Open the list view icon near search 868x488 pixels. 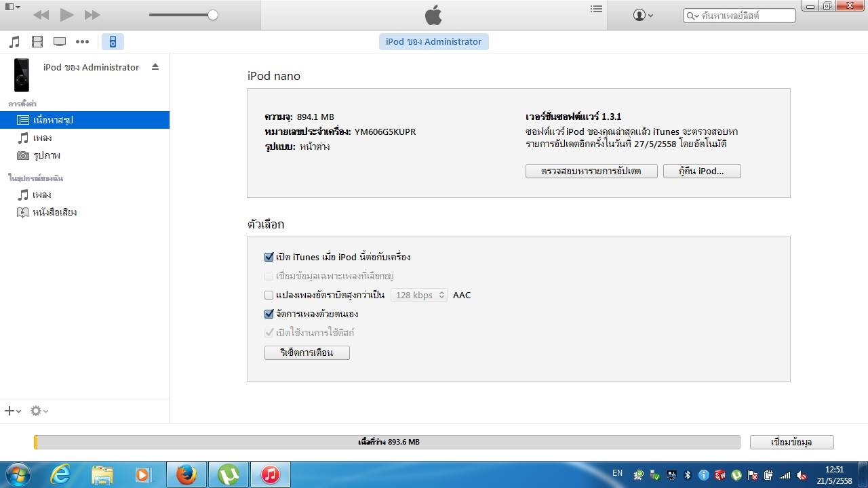(596, 9)
